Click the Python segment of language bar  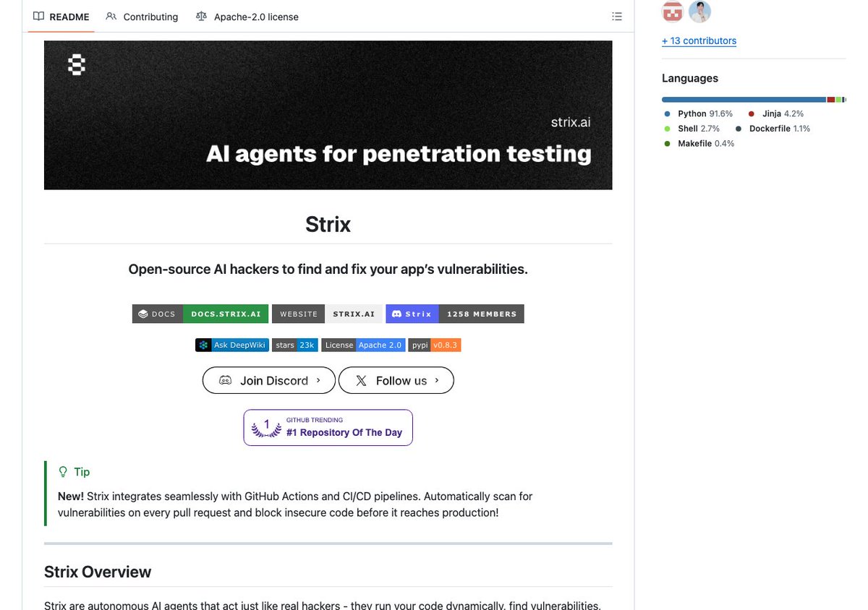744,99
